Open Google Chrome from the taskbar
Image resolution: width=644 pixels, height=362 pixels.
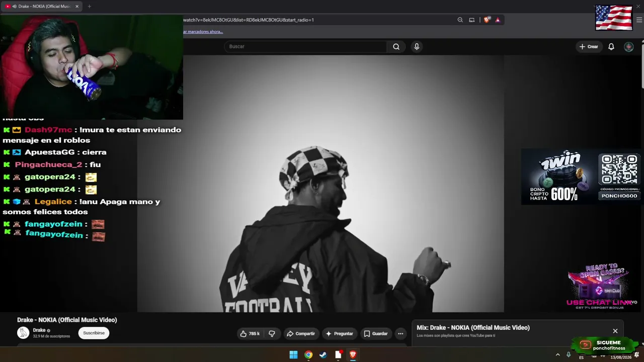[308, 355]
